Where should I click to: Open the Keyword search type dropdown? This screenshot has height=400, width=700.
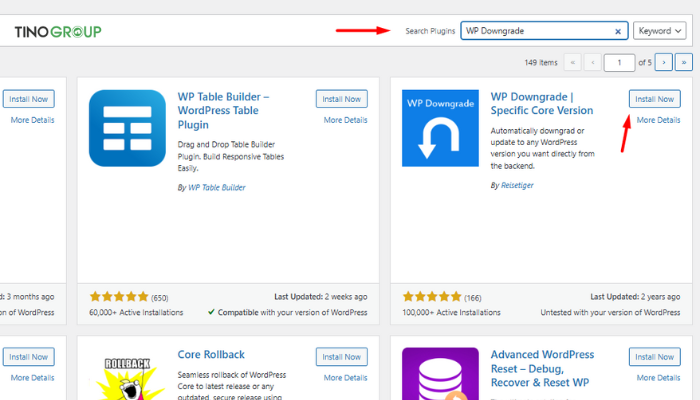(x=659, y=31)
